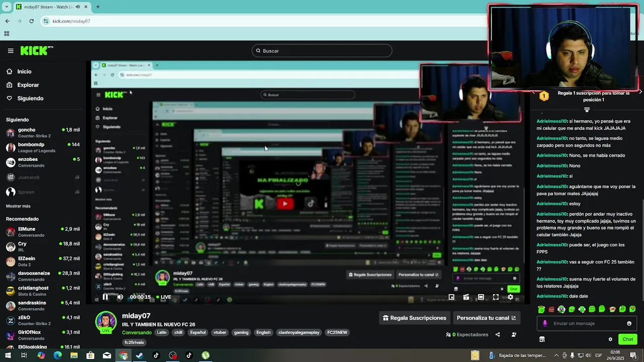Pause the live stream
The height and width of the screenshot is (362, 644).
pyautogui.click(x=105, y=297)
